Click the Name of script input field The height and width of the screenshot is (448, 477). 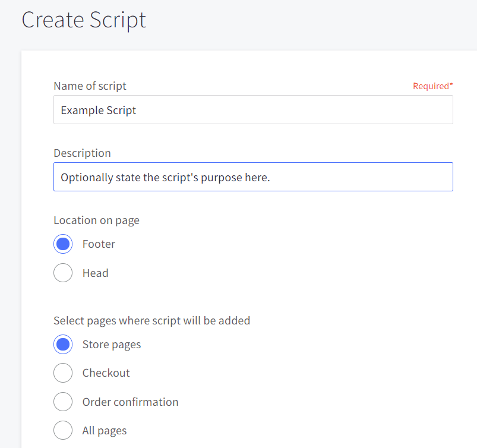pos(253,110)
